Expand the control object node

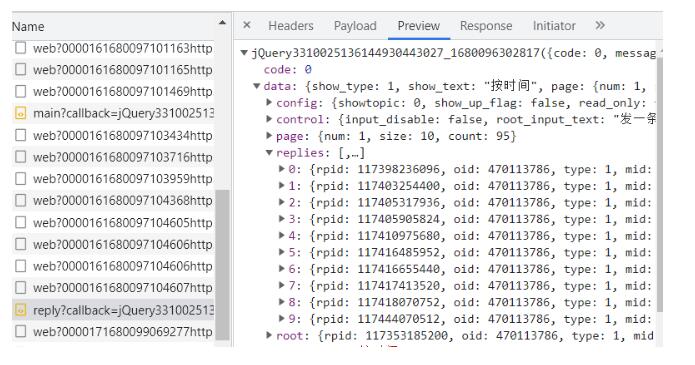coord(269,119)
